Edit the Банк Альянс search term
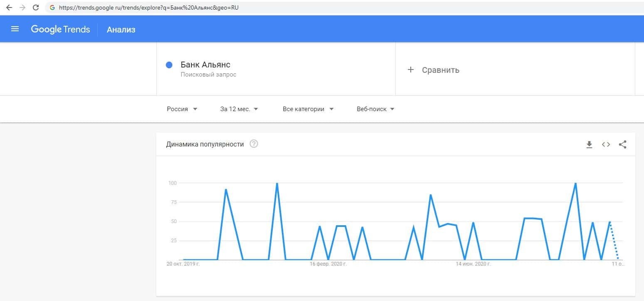The height and width of the screenshot is (301, 644). 205,65
